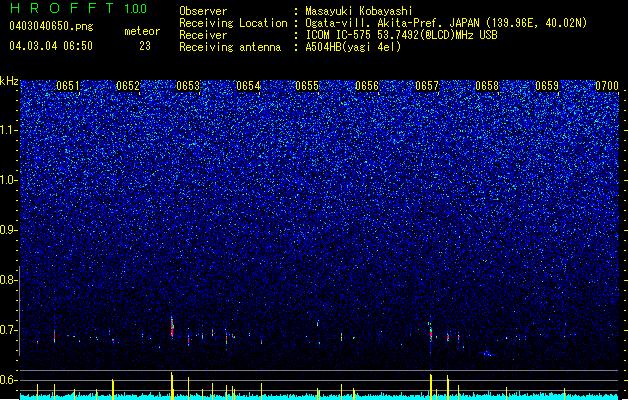Select the A504HB(yagi 4el) antenna text

353,47
